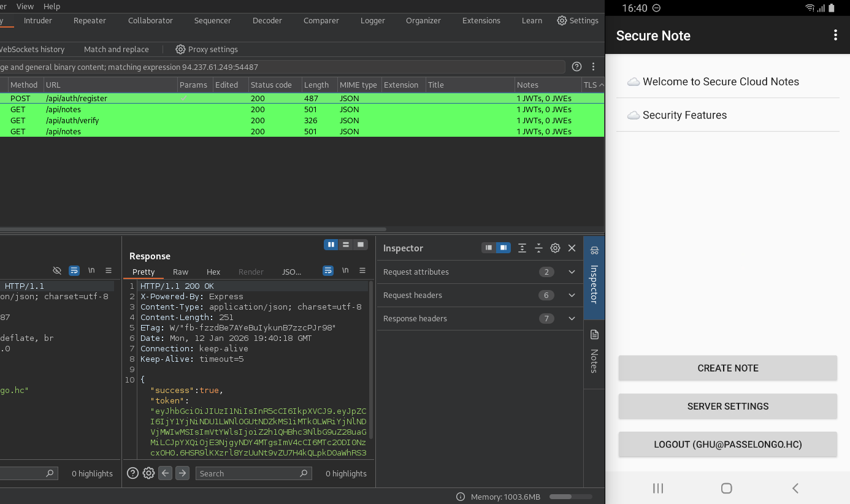Collapse all Inspector sections

[x=538, y=248]
